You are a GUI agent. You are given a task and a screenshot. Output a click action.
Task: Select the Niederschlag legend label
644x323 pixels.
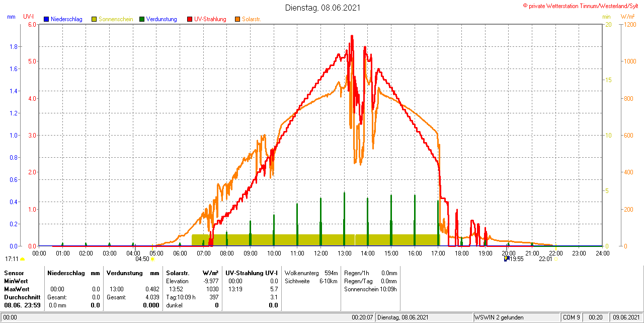(x=66, y=19)
